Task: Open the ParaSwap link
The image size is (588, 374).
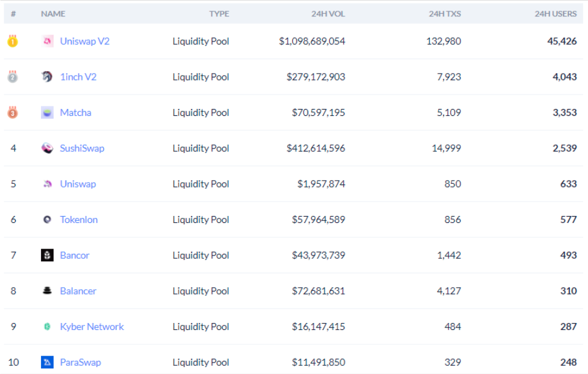Action: click(x=81, y=362)
